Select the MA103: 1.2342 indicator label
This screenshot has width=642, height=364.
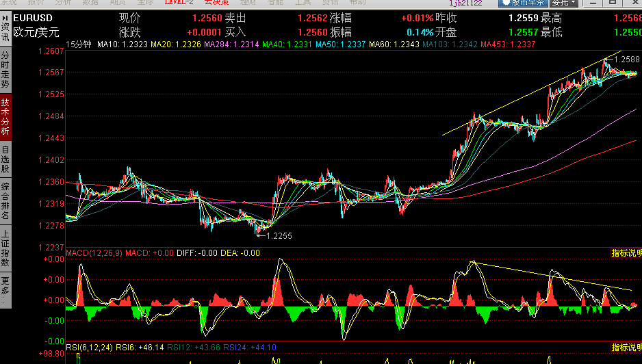pos(450,44)
